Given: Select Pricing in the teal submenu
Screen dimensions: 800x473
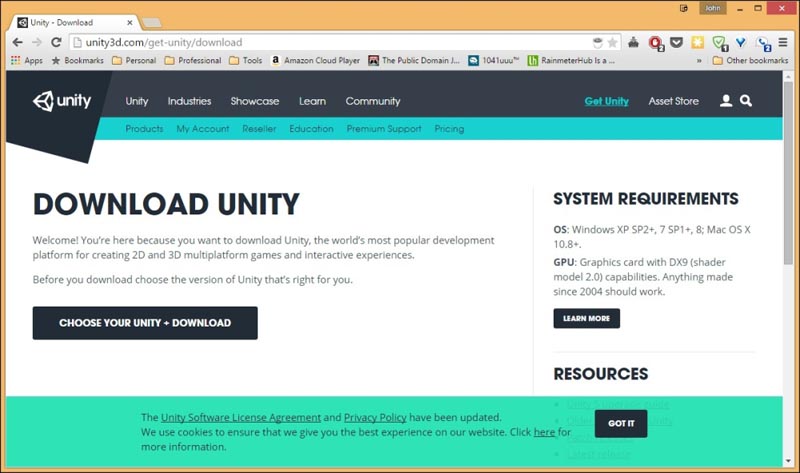Looking at the screenshot, I should click(x=449, y=129).
